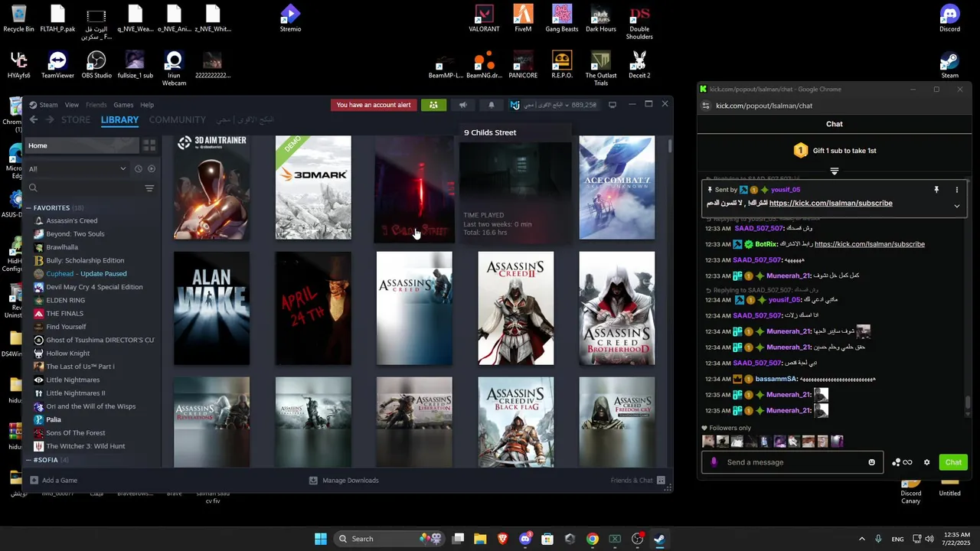Open the Friends menu in Steam
Viewport: 980px width, 551px height.
pos(96,105)
